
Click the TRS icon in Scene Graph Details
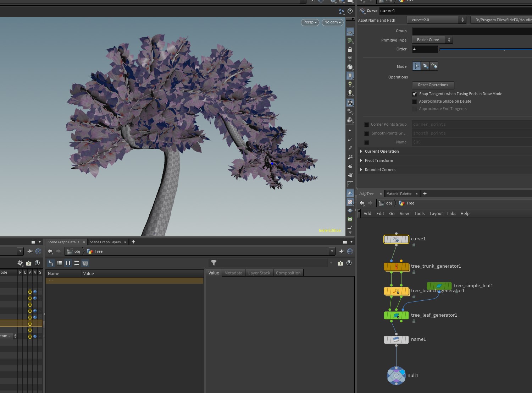85,263
